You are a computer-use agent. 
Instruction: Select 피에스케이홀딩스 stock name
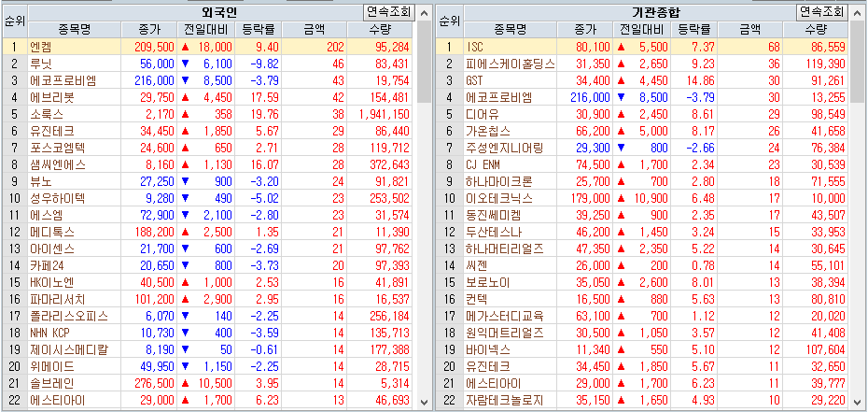510,64
